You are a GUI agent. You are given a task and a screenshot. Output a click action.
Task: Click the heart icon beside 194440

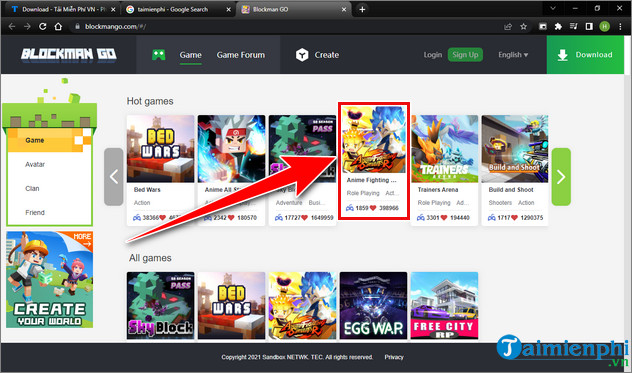pyautogui.click(x=444, y=218)
